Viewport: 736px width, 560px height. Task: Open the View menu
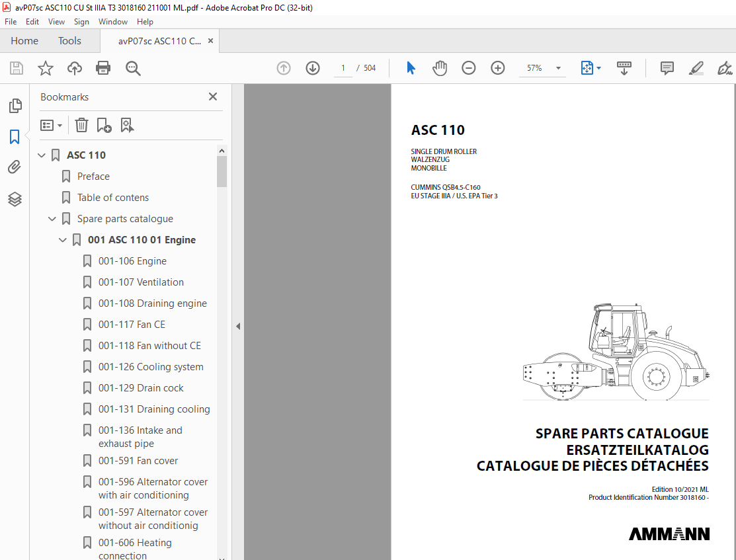(x=56, y=22)
